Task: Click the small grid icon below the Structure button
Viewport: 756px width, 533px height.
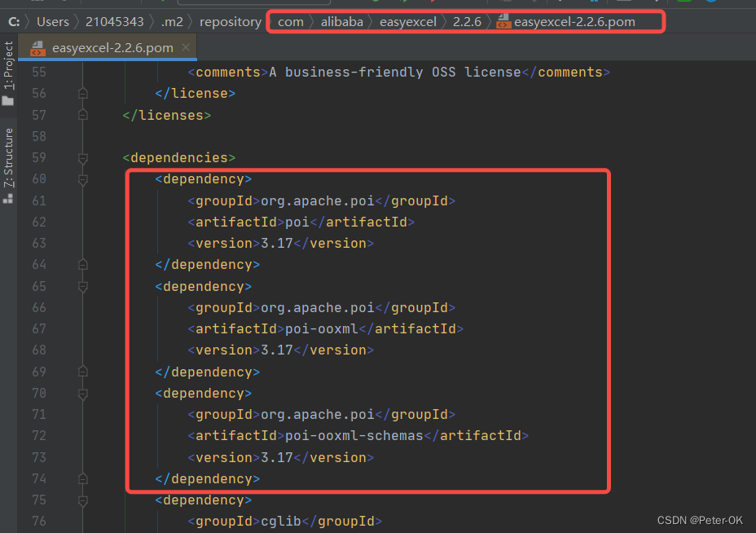Action: (7, 193)
